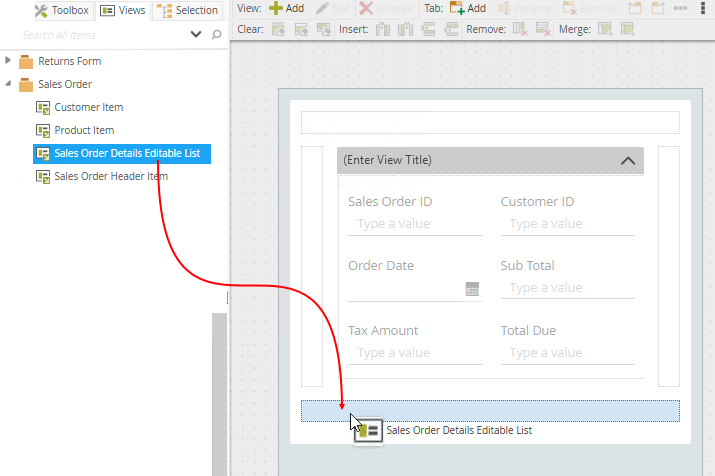Click the Remove column icon

pyautogui.click(x=520, y=29)
